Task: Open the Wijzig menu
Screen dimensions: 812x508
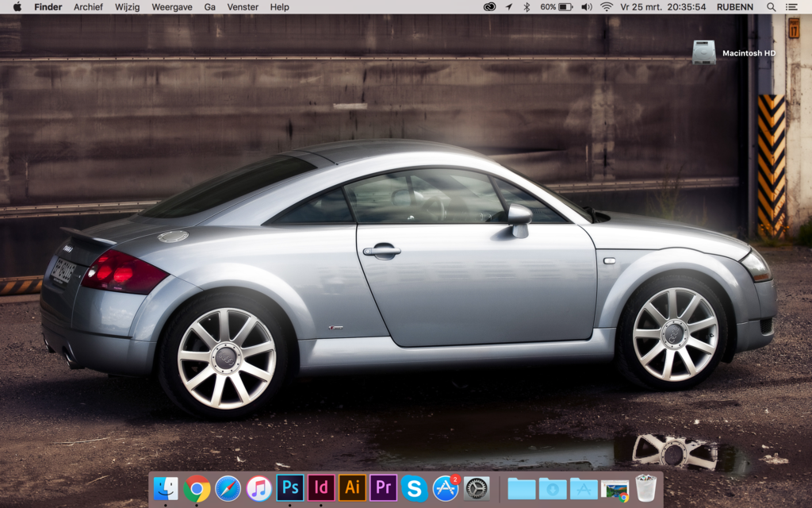Action: click(x=127, y=6)
